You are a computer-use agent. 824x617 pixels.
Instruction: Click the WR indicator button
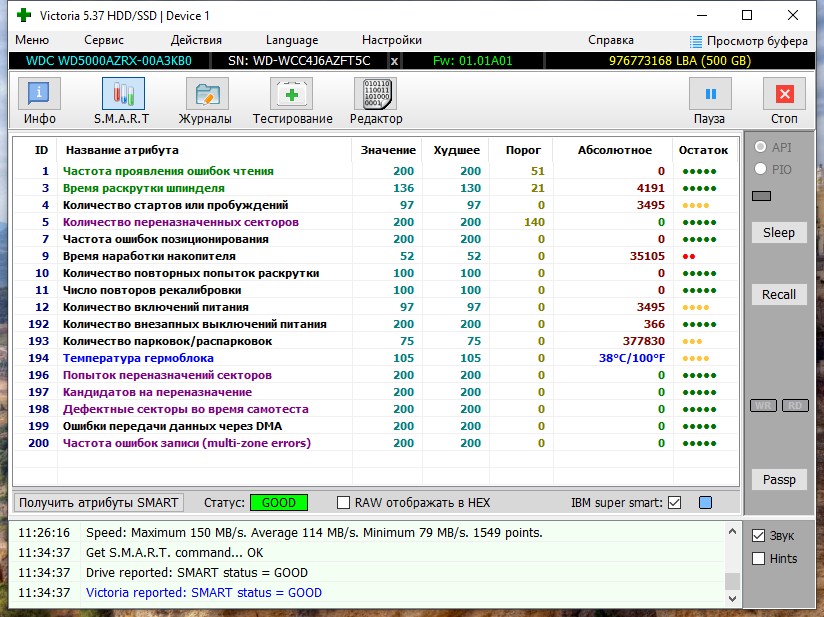763,405
